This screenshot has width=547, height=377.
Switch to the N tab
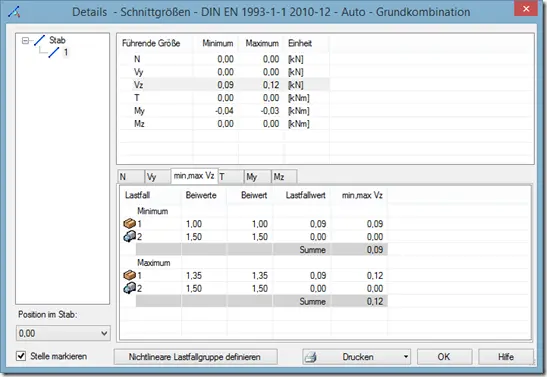pos(131,177)
